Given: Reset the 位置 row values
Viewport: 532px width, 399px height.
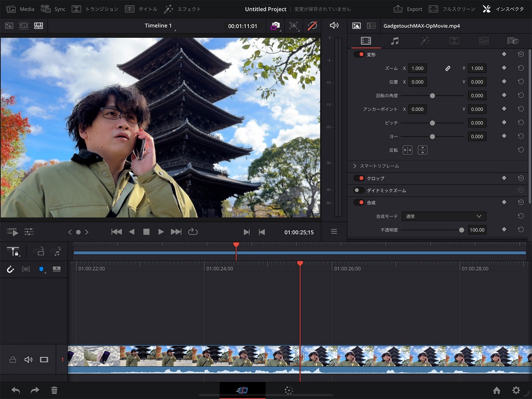Looking at the screenshot, I should click(520, 82).
